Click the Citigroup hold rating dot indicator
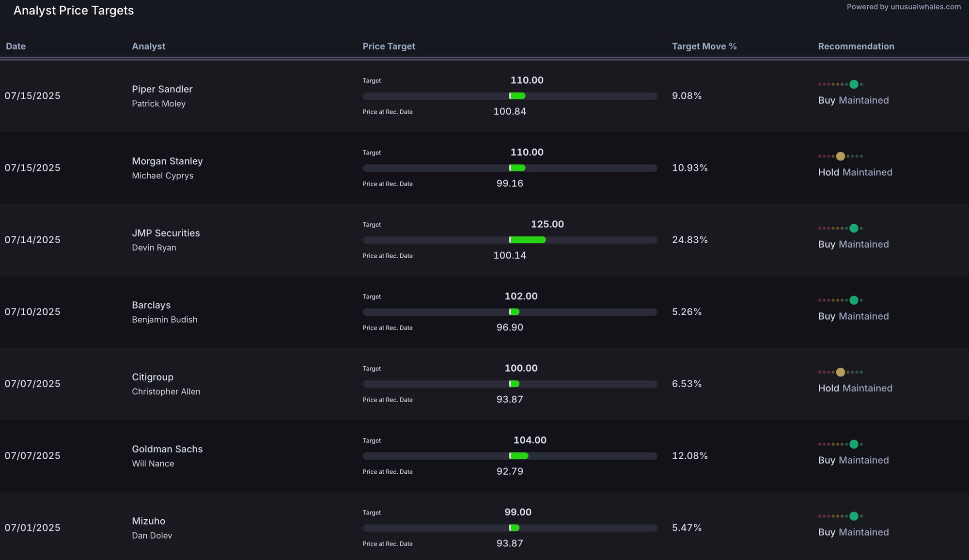969x560 pixels. 841,372
